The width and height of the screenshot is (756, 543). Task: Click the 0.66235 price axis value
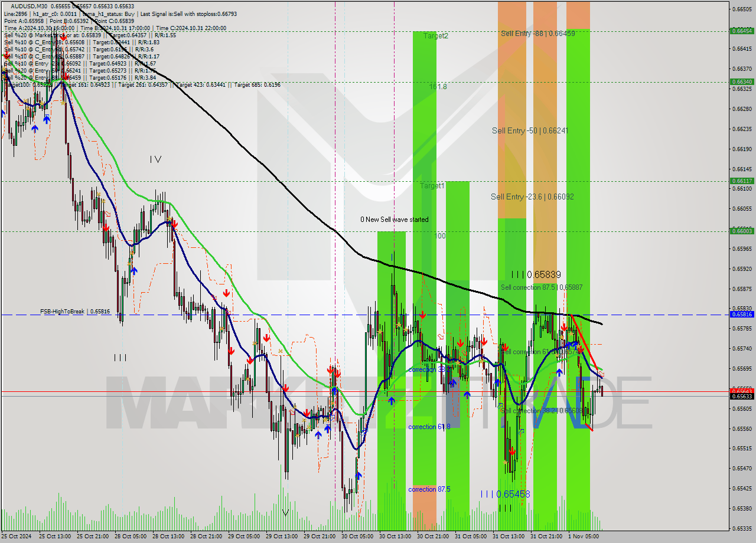[x=742, y=129]
